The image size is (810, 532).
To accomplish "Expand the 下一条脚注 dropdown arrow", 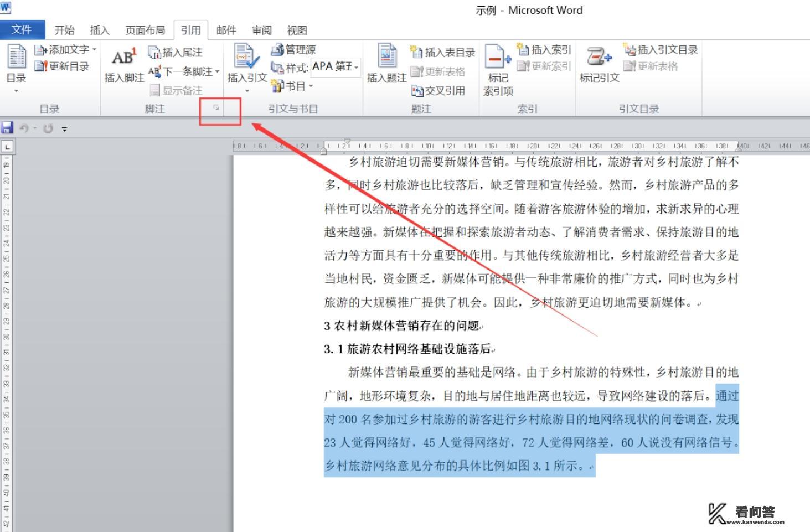I will click(217, 71).
